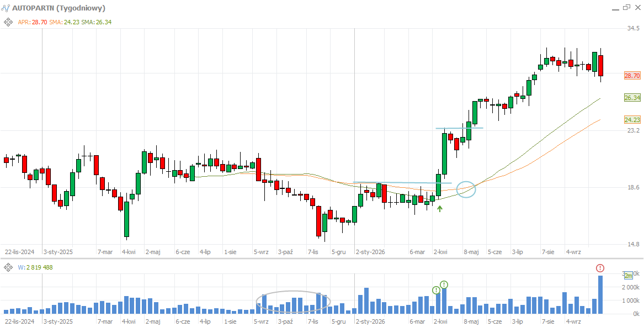
Task: Click the first green alert icon near 2-kwi volume
Action: (436, 291)
